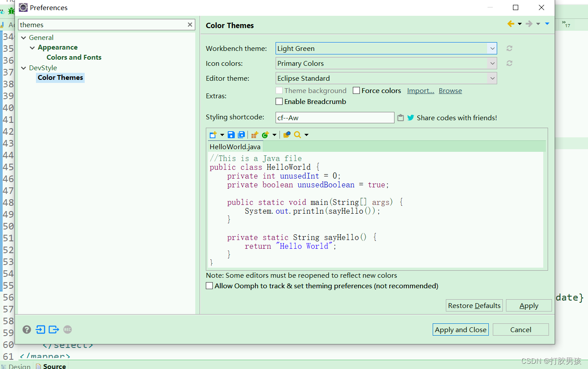This screenshot has height=369, width=588.
Task: Click the back arrow in Color Themes header
Action: (511, 24)
